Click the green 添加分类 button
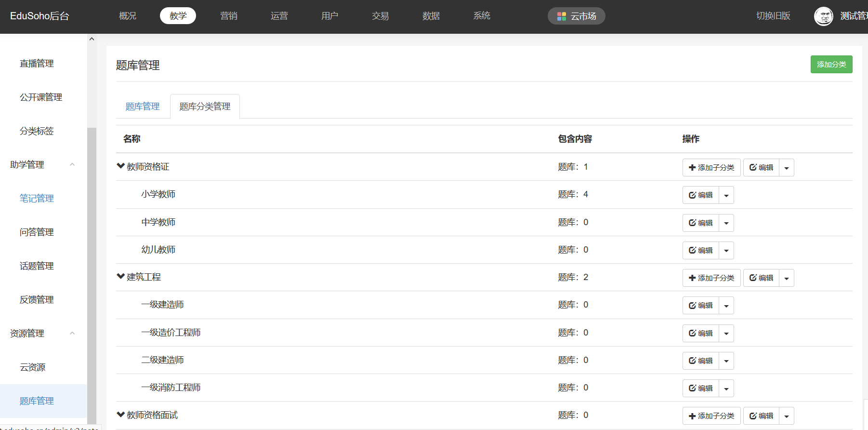Viewport: 868px width, 430px height. pyautogui.click(x=831, y=65)
